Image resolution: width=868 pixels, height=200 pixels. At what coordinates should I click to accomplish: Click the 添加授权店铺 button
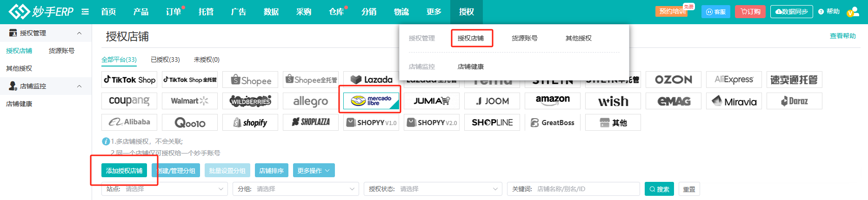(124, 171)
